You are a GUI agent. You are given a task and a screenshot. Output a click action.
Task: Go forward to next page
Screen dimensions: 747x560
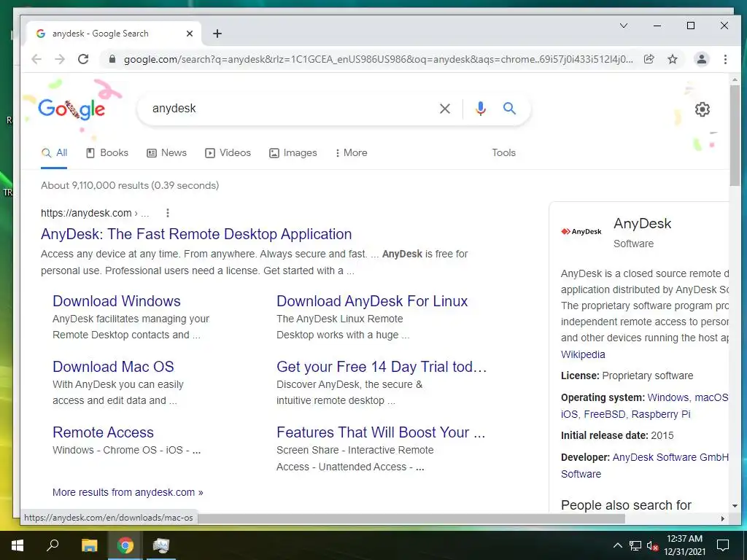click(60, 59)
